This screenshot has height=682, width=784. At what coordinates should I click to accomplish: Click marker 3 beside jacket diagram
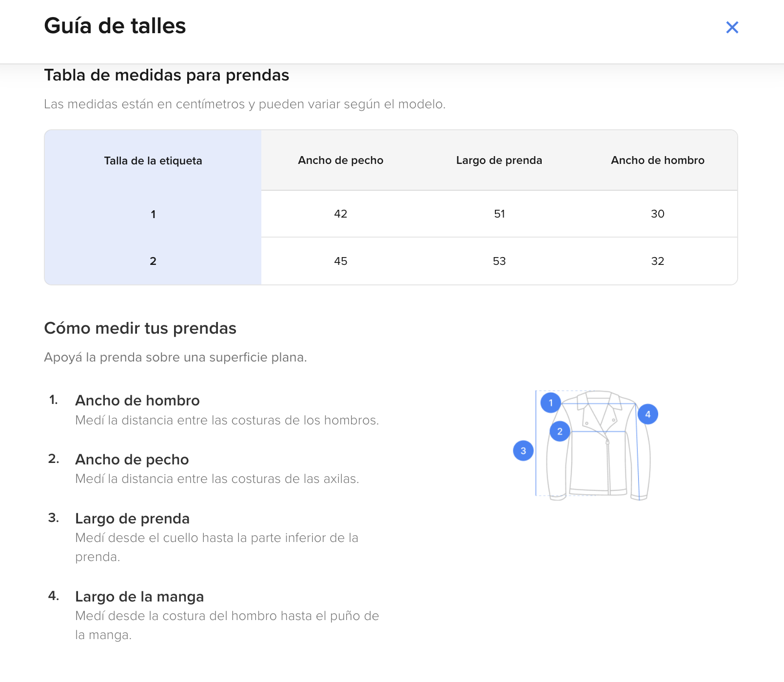(x=523, y=451)
